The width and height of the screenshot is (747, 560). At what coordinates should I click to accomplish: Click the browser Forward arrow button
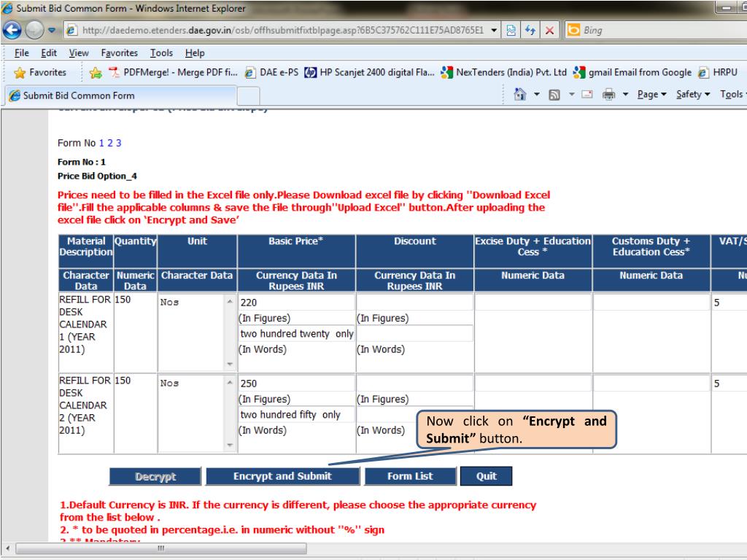coord(34,30)
